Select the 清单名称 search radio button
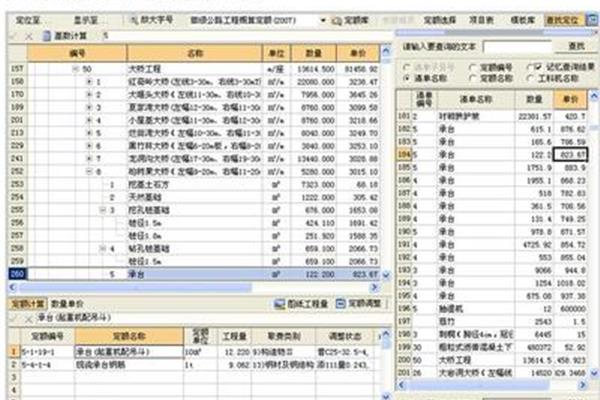This screenshot has width=600, height=400. point(408,78)
